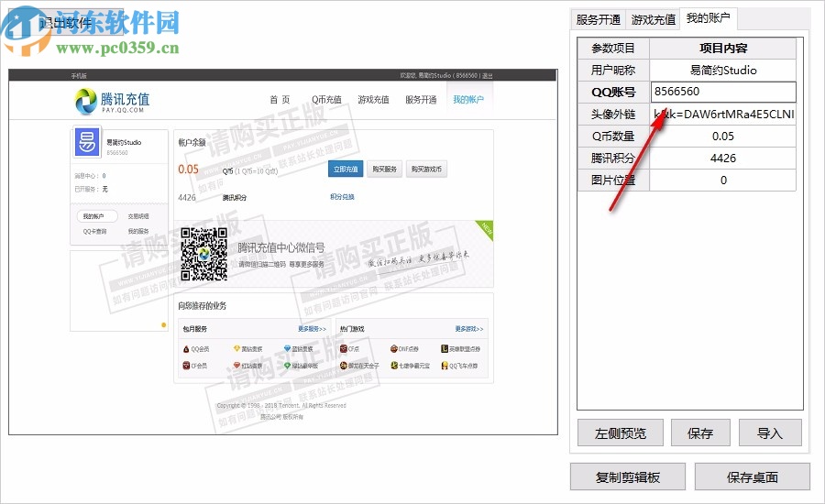825x504 pixels.
Task: Open the 更多服务>> link
Action: (x=312, y=329)
